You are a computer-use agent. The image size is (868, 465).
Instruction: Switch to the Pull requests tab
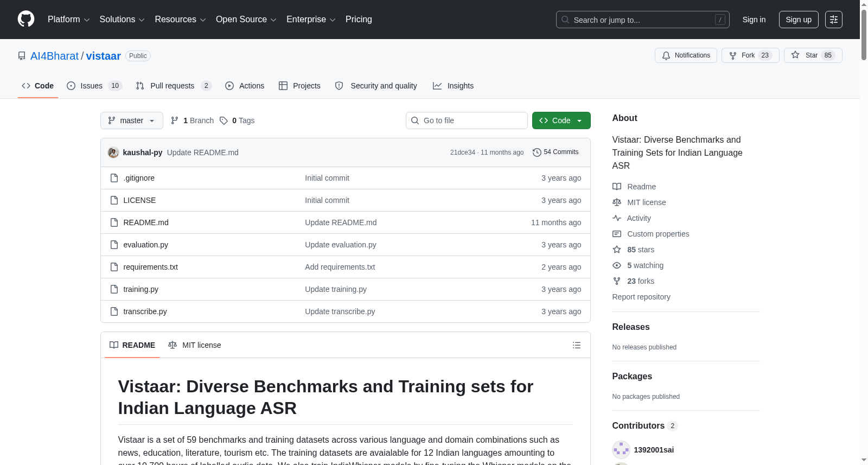174,86
